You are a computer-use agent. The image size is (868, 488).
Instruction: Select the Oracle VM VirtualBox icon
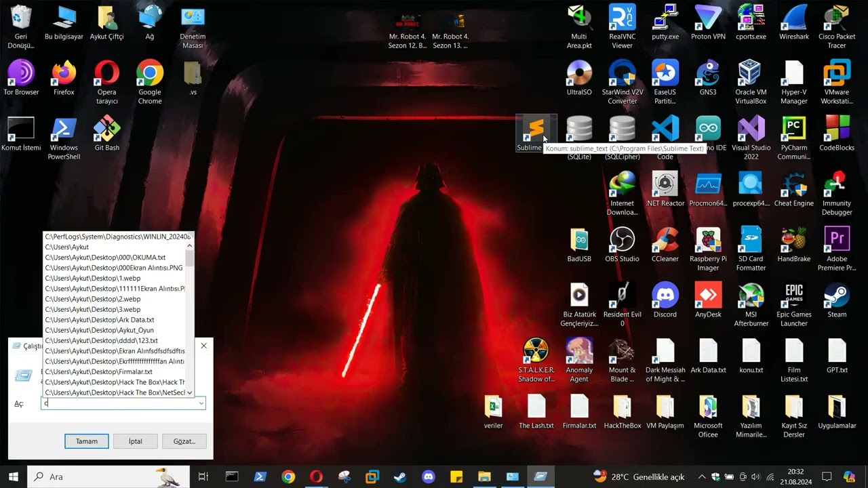coord(751,83)
